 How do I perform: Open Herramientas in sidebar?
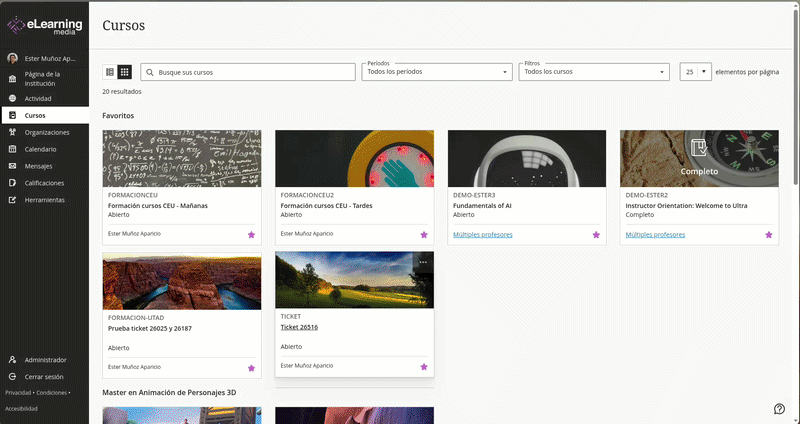point(45,200)
